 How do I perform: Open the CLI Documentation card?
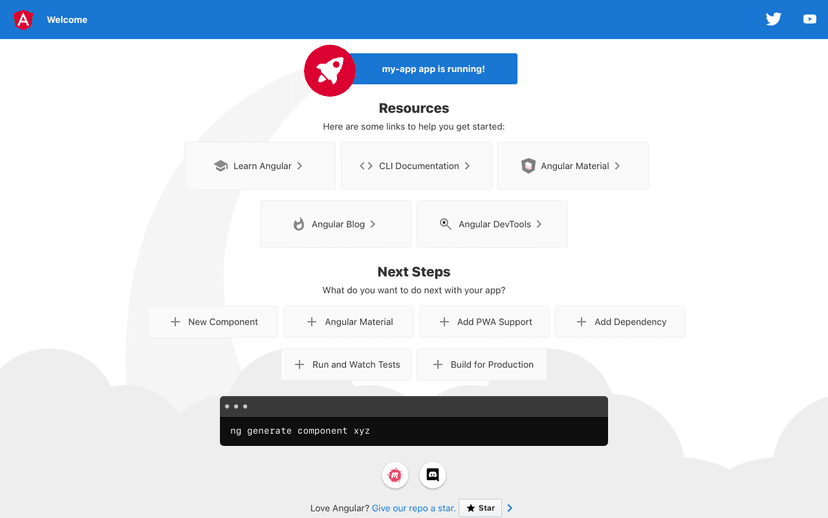(x=416, y=166)
